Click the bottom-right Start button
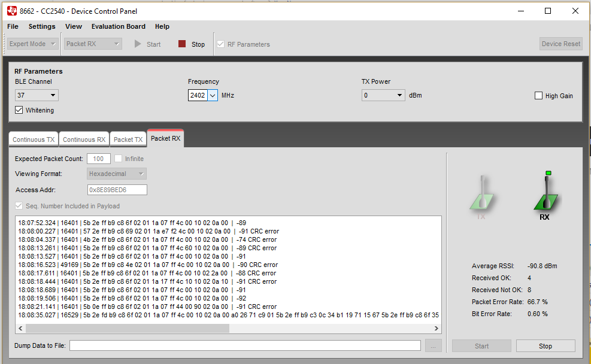Viewport: 591px width, 364px height. (481, 346)
